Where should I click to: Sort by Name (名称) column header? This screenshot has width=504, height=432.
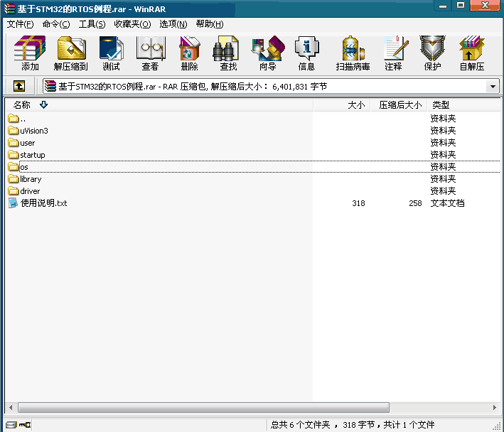pyautogui.click(x=159, y=104)
